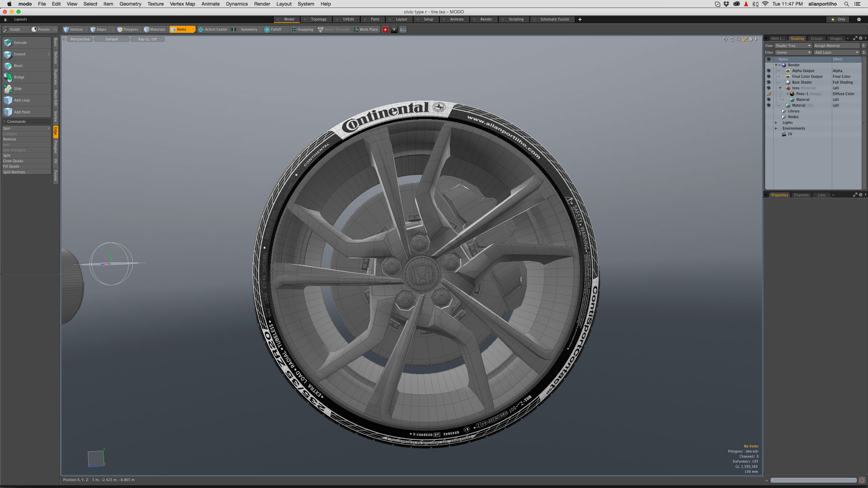Screen dimensions: 868x488
Task: Select the Polygons selection mode
Action: (129, 29)
